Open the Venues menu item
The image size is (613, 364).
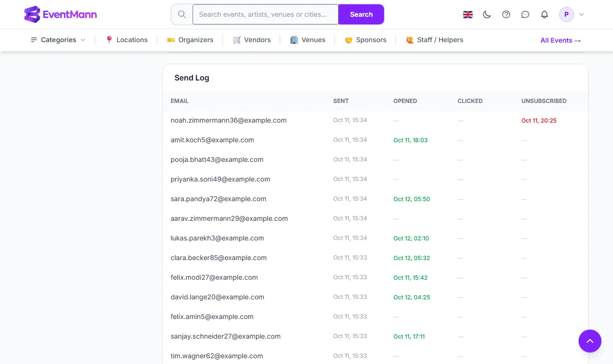tap(308, 40)
